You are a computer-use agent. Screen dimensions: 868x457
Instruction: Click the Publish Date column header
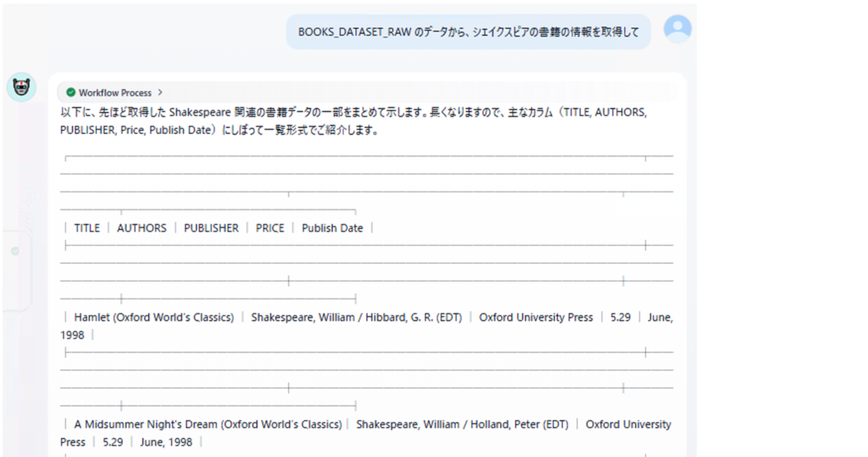(x=333, y=228)
